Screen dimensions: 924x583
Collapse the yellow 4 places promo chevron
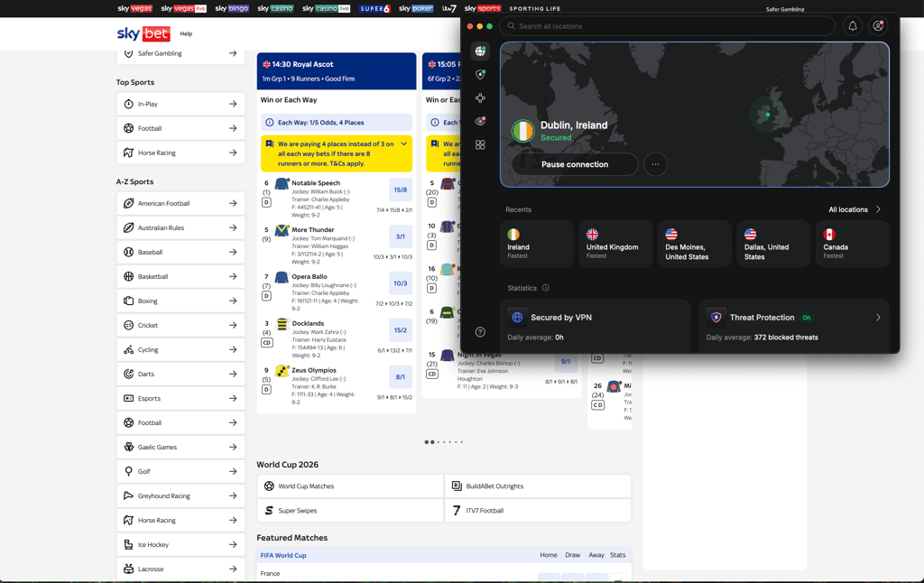[403, 143]
